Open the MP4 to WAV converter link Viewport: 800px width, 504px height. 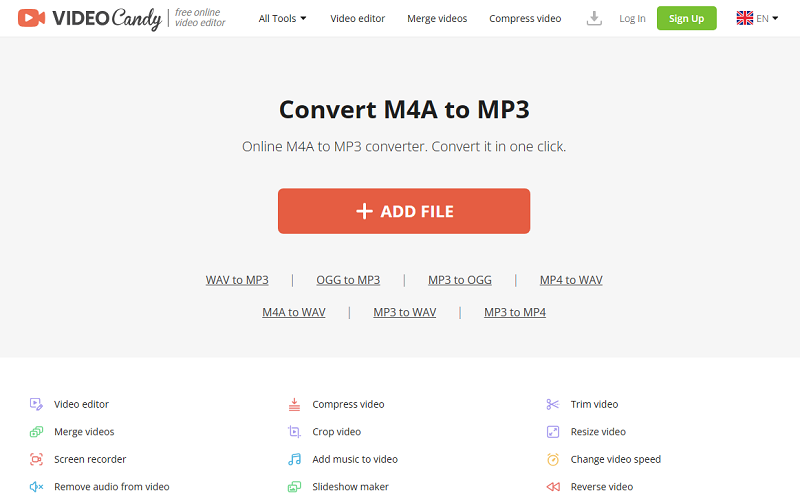(x=571, y=280)
